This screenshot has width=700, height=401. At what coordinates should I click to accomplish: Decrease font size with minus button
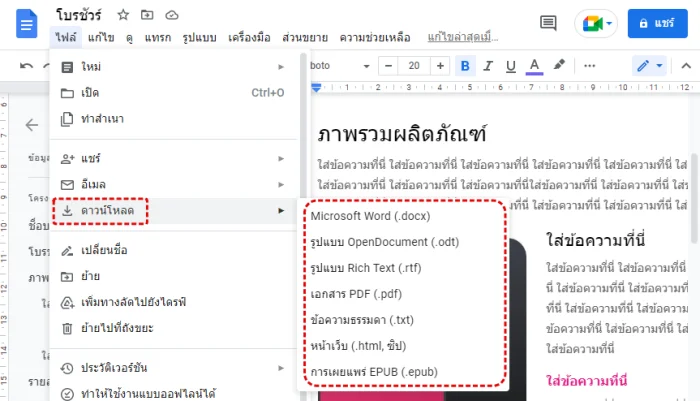click(388, 66)
